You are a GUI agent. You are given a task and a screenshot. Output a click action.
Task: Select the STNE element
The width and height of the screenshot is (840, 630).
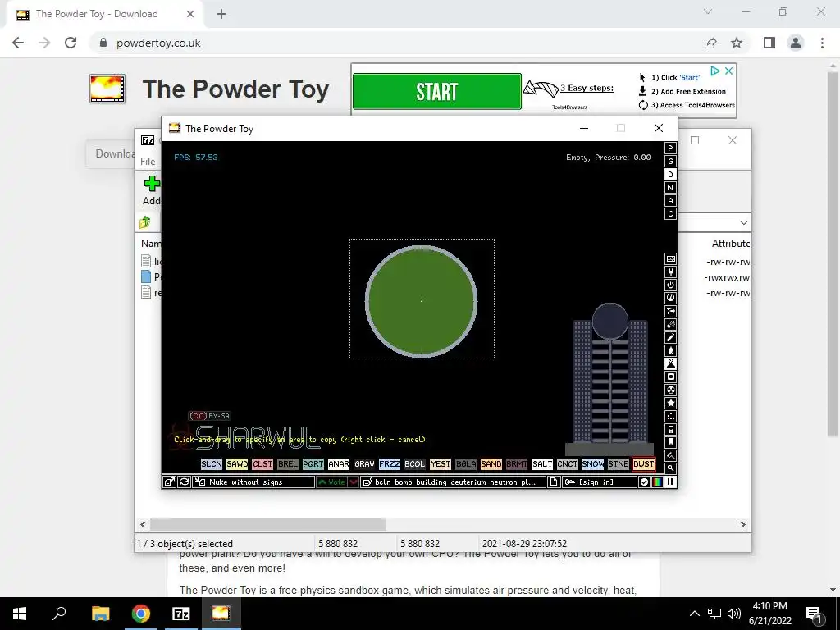click(x=619, y=464)
